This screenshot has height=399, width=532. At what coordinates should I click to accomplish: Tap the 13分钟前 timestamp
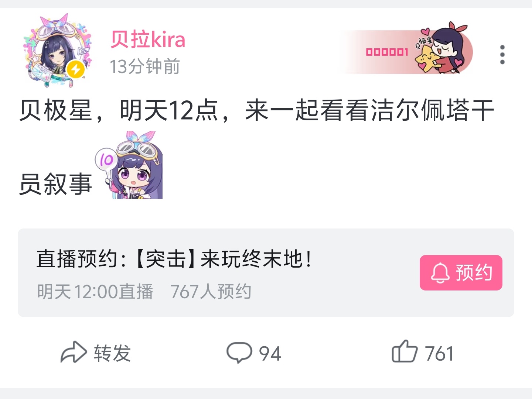(144, 66)
